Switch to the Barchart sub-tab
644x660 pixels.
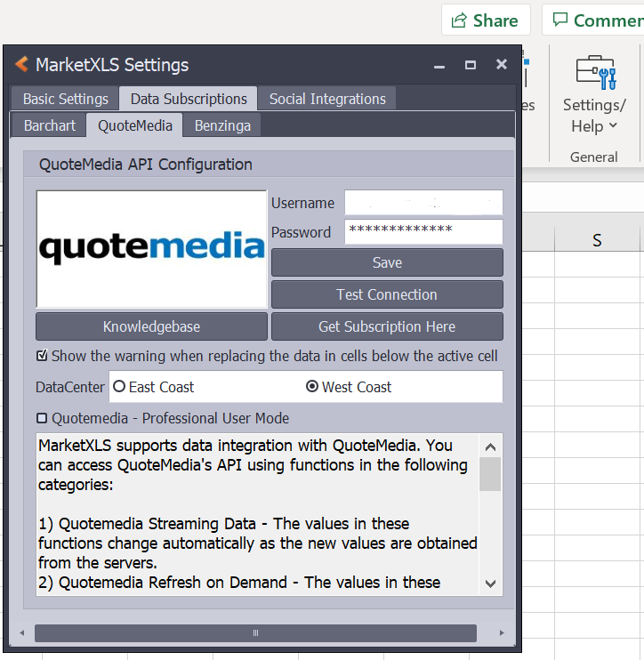[50, 125]
